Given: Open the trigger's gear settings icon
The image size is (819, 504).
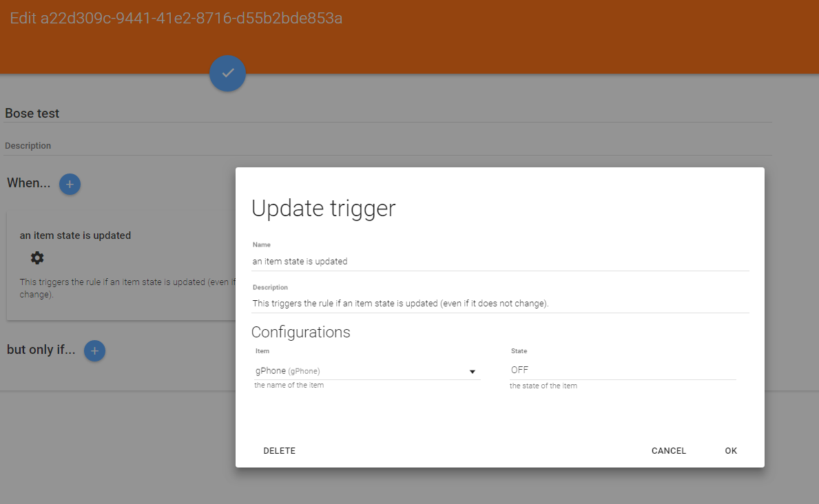Looking at the screenshot, I should click(x=37, y=258).
